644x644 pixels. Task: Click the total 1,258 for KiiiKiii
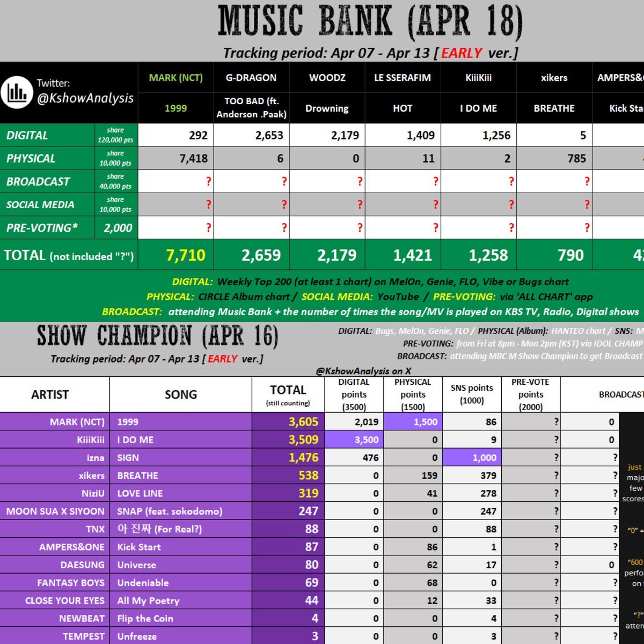tap(488, 255)
